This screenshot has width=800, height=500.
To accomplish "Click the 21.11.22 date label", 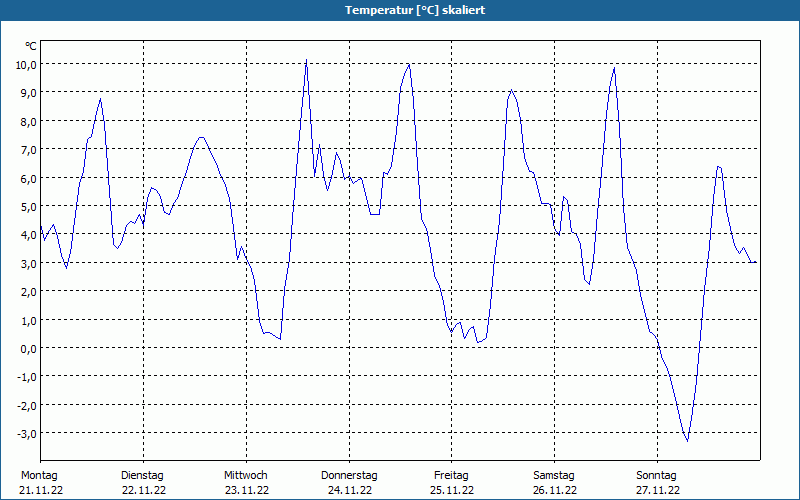I will coord(41,490).
